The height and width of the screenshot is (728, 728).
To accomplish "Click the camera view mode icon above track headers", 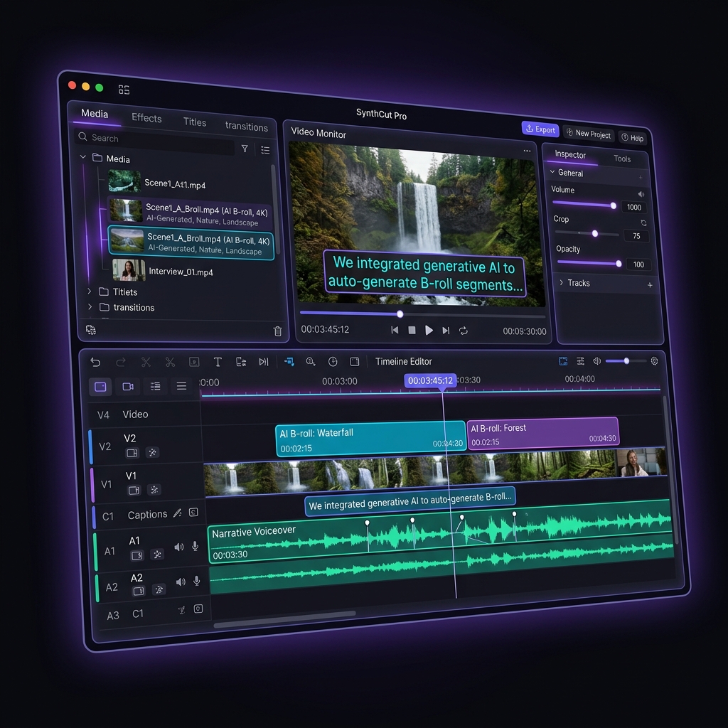I will [x=128, y=387].
